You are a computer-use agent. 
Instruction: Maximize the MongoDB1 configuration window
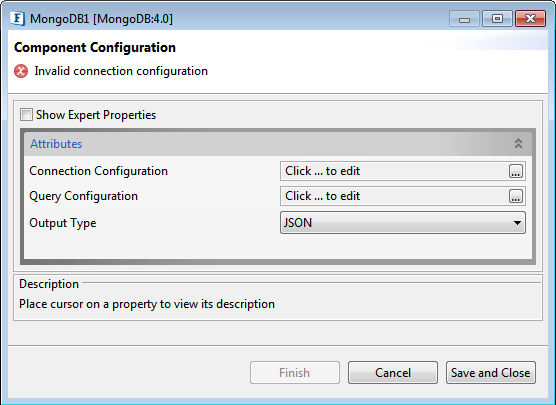click(497, 19)
